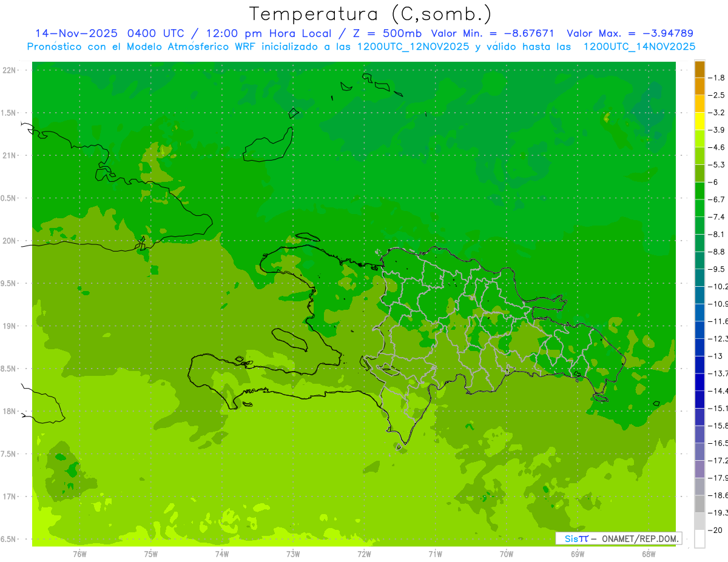The width and height of the screenshot is (728, 562).
Task: Click the '-1.8' colorbar legend value
Action: (x=717, y=78)
